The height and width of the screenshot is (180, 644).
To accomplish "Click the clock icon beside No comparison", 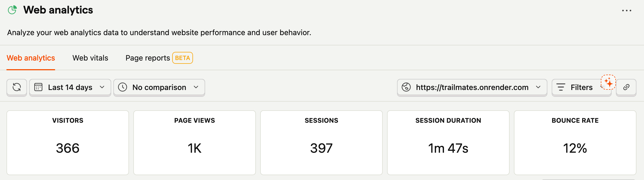I will pos(123,87).
